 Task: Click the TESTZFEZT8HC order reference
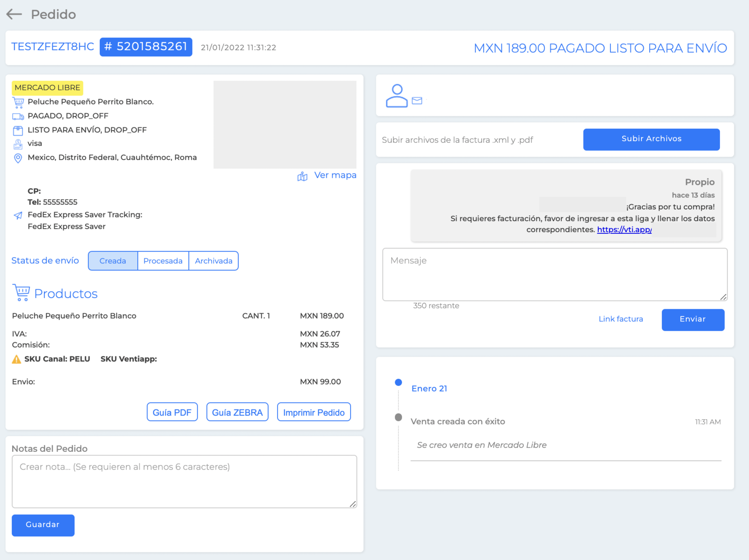pyautogui.click(x=52, y=47)
